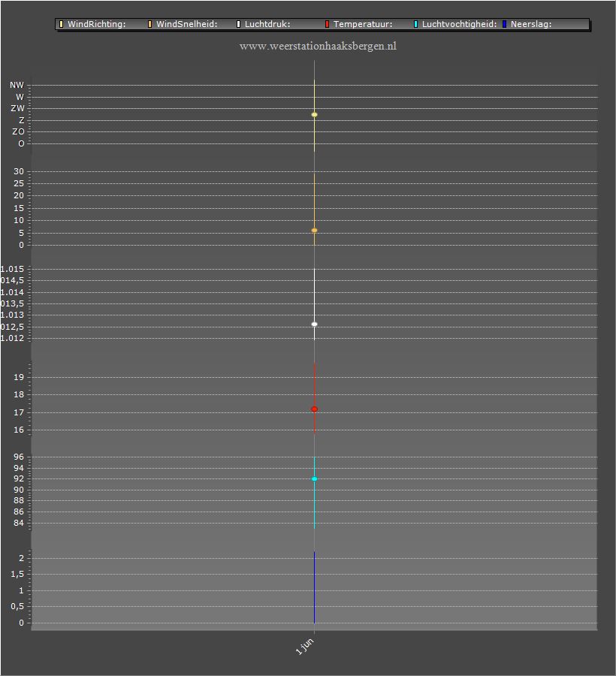Image resolution: width=616 pixels, height=676 pixels.
Task: Click the WindRichting legend color swatch
Action: click(x=61, y=24)
